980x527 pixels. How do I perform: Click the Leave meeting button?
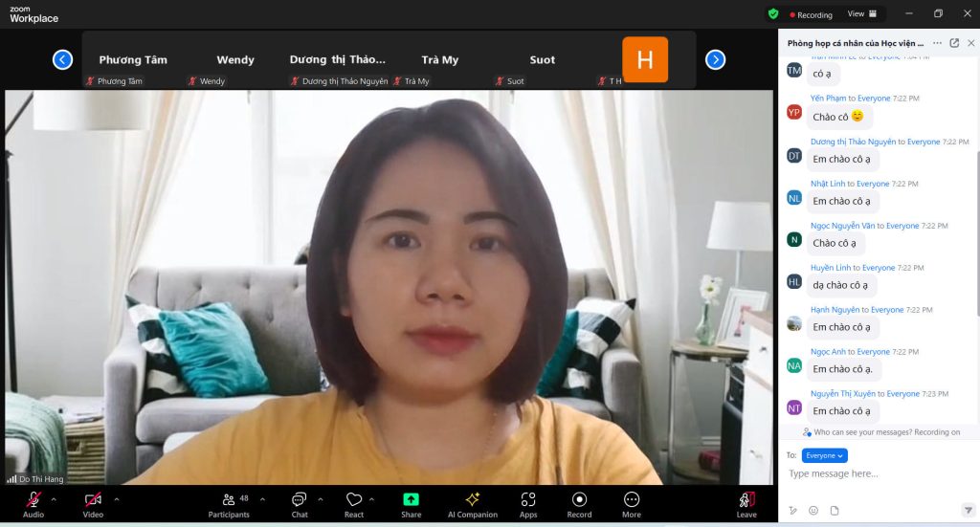coord(746,502)
